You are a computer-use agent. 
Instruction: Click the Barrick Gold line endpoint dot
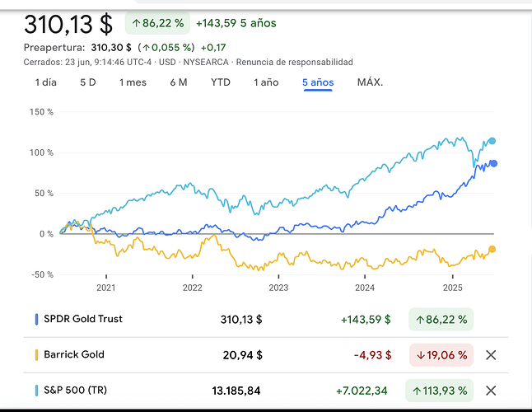pos(492,249)
